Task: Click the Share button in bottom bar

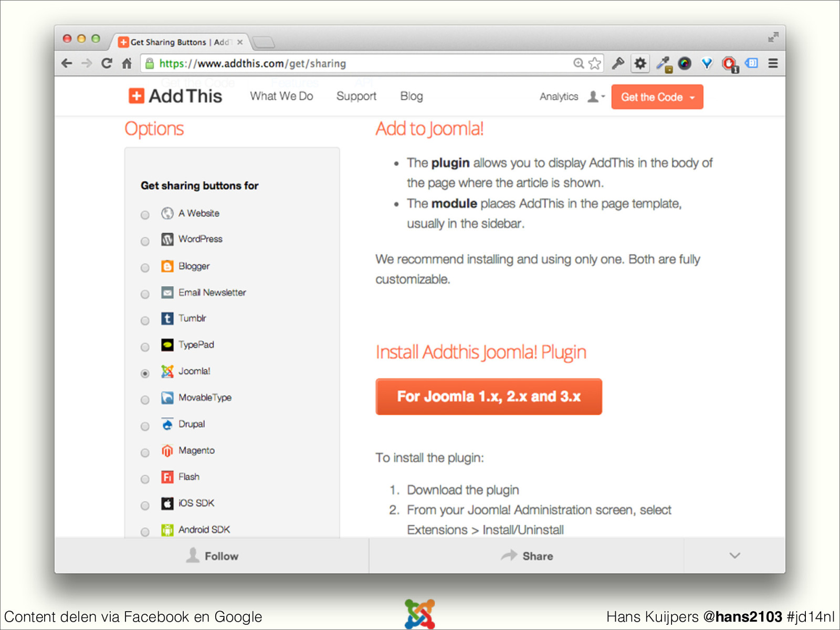Action: coord(527,555)
